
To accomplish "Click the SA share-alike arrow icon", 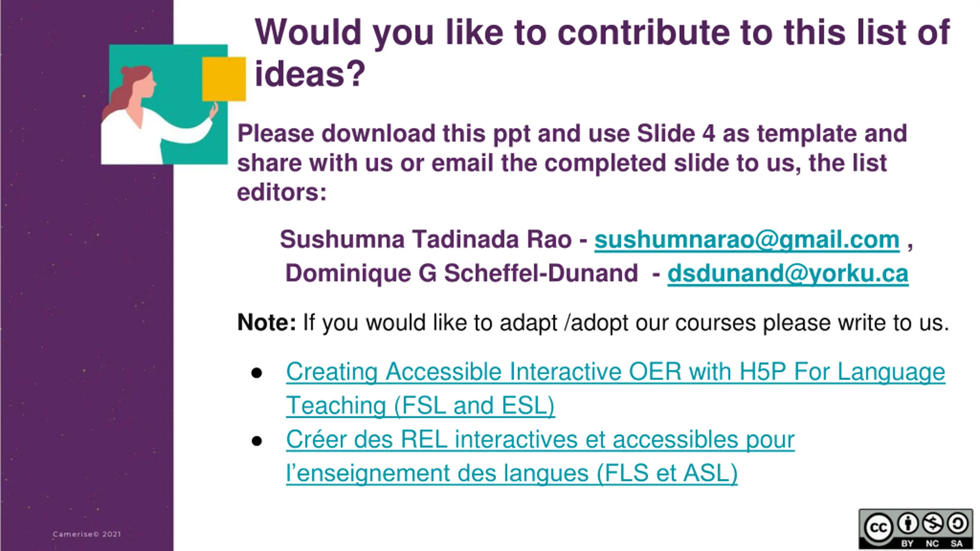I will pos(957,523).
